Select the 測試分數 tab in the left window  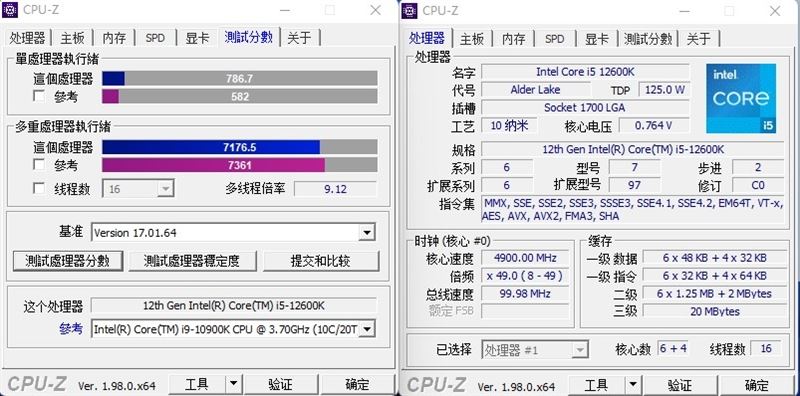(249, 37)
